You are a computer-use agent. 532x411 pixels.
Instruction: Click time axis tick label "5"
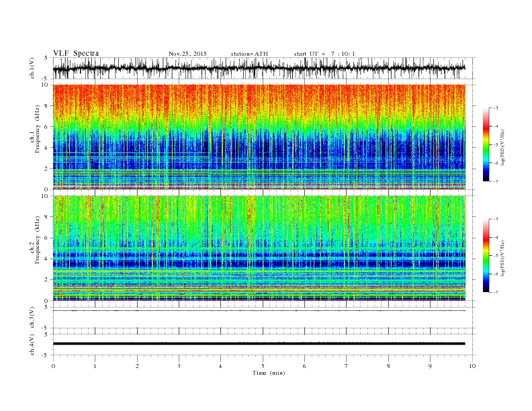(x=263, y=366)
